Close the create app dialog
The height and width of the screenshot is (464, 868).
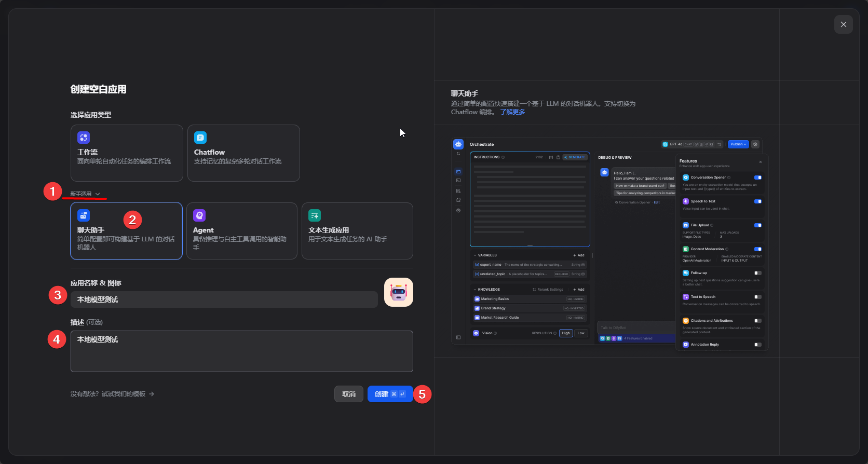tap(843, 24)
